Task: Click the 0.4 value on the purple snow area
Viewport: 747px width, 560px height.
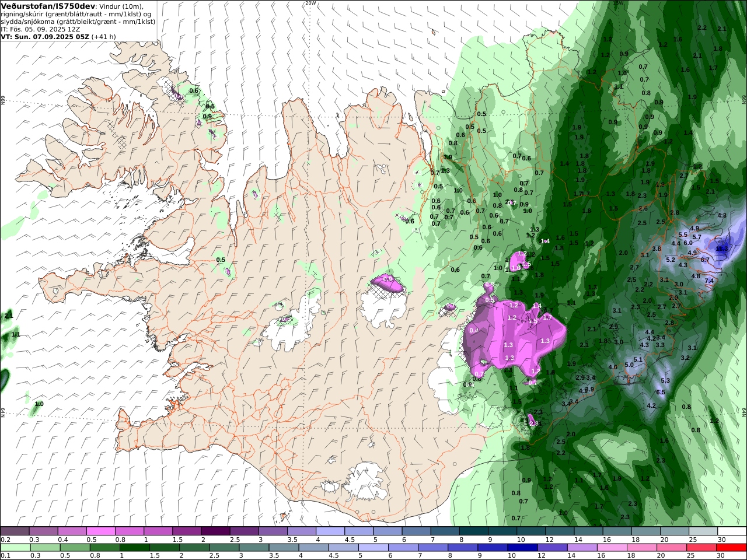Action: pyautogui.click(x=474, y=330)
